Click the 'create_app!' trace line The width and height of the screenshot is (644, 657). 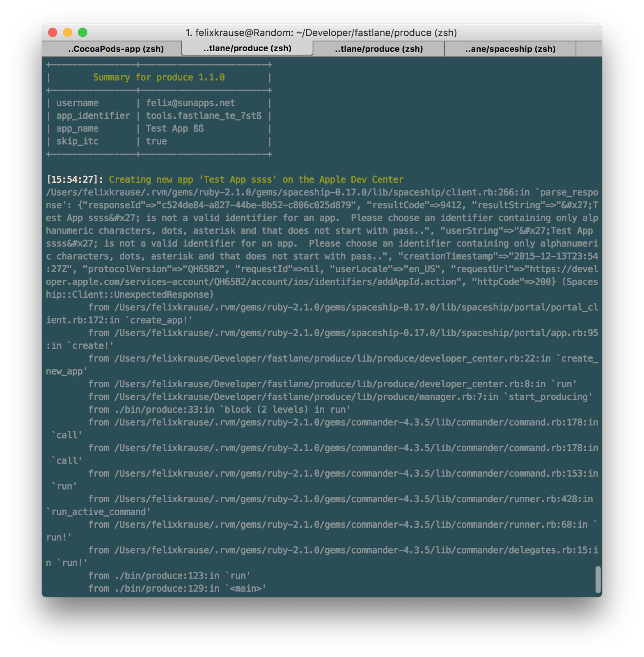coord(322,314)
